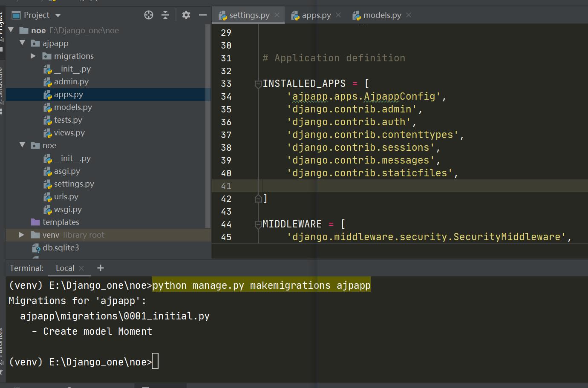Collapse the inner noe package folder
The width and height of the screenshot is (588, 388).
[x=23, y=145]
